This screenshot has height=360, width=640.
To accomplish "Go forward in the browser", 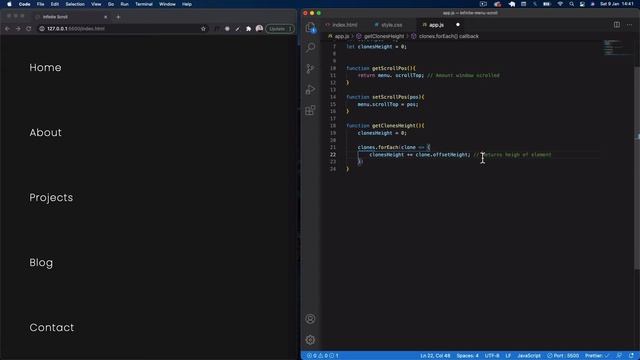I will (x=18, y=29).
